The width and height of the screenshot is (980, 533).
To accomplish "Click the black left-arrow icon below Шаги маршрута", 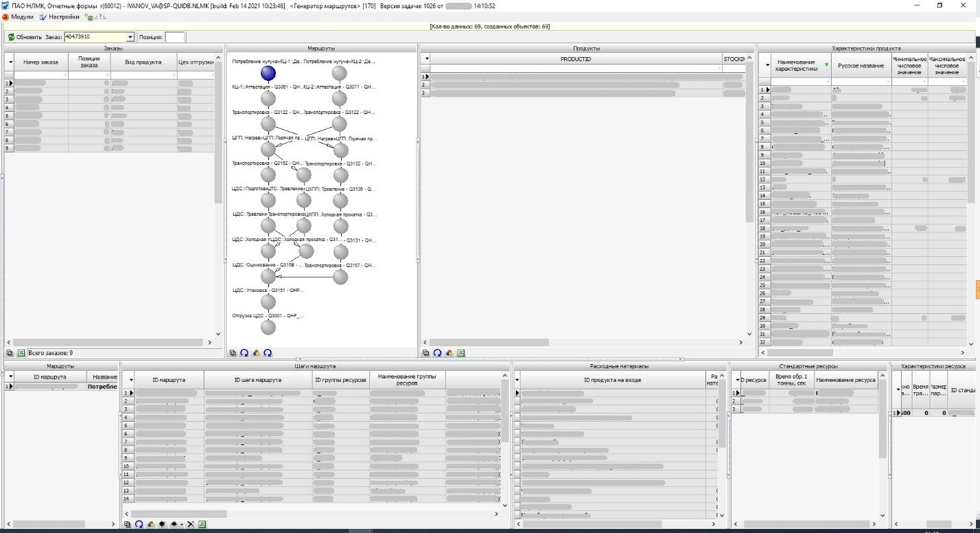I will [162, 524].
